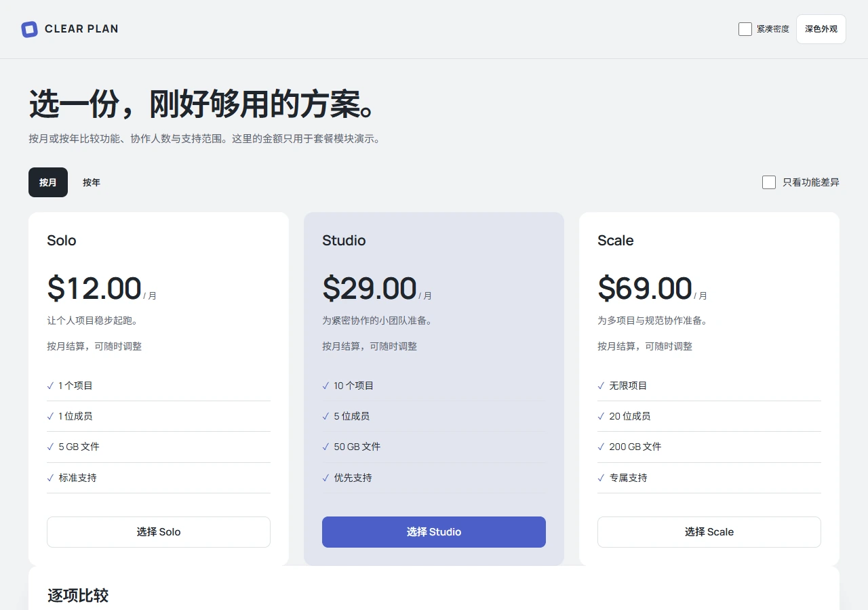Click the Scale plan title
Viewport: 868px width, 610px height.
(x=616, y=241)
